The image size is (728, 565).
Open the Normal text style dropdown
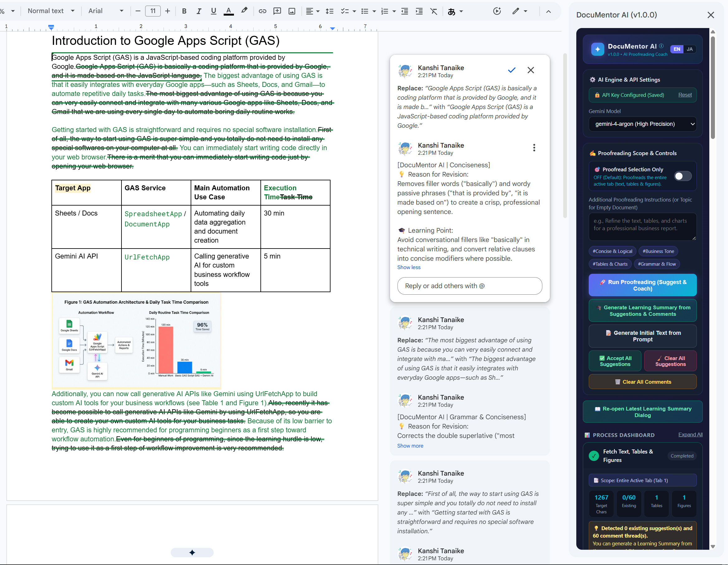(x=51, y=11)
